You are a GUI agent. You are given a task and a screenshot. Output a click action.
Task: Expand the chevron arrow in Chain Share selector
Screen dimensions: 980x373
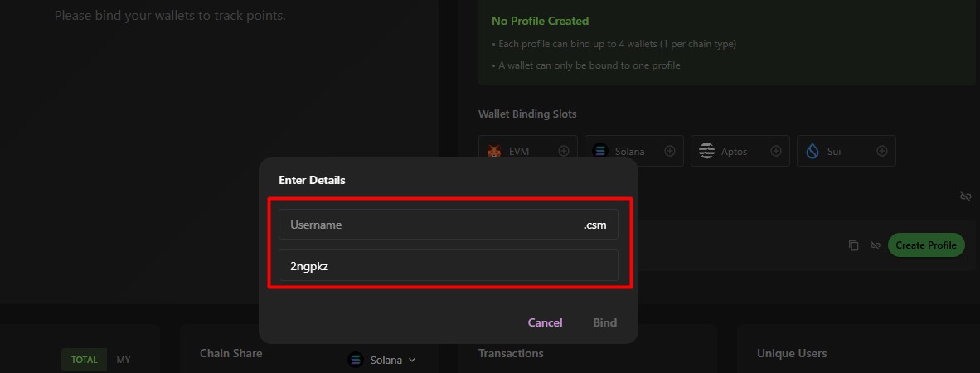[412, 360]
